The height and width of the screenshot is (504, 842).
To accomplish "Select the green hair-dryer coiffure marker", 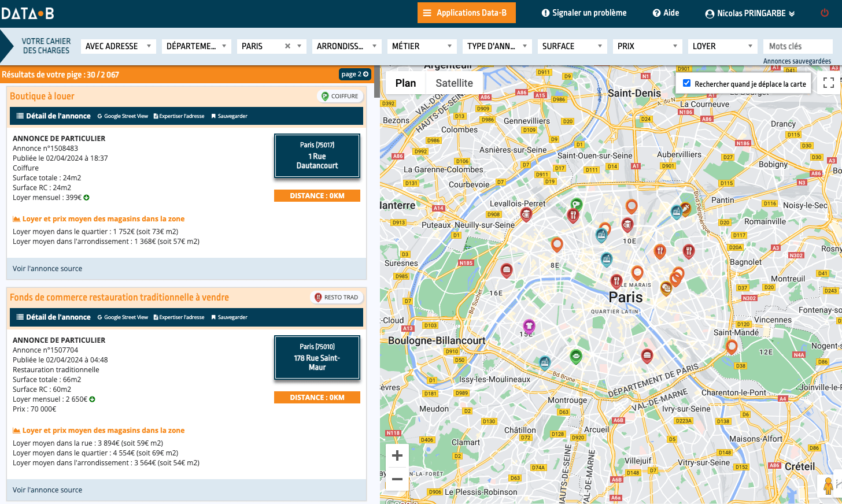I will tap(576, 204).
